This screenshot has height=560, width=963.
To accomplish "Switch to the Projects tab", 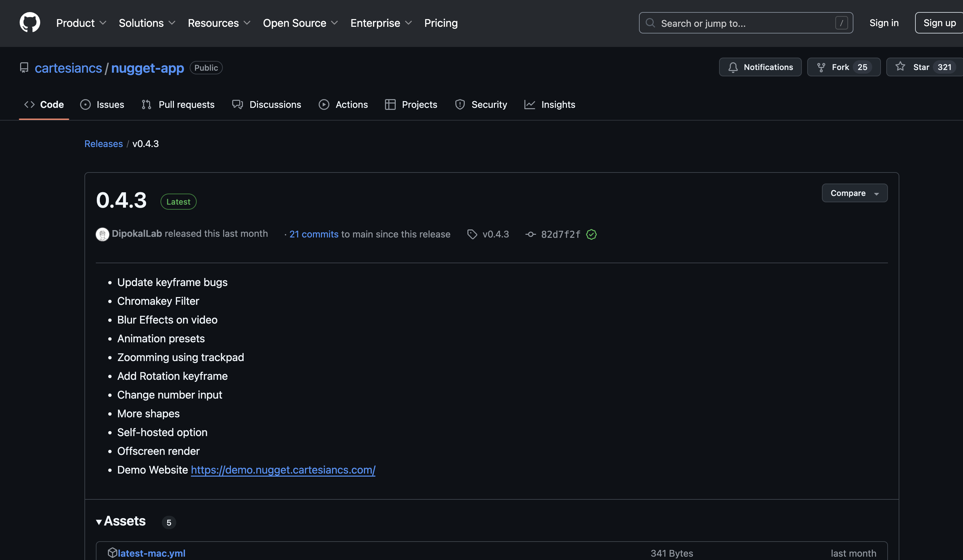I will pyautogui.click(x=411, y=104).
